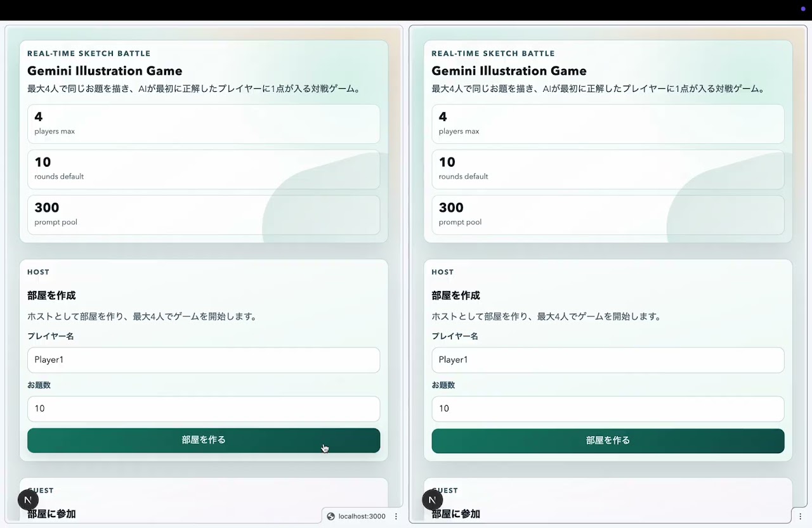Click the HOST label in left window
812x528 pixels.
(x=38, y=272)
